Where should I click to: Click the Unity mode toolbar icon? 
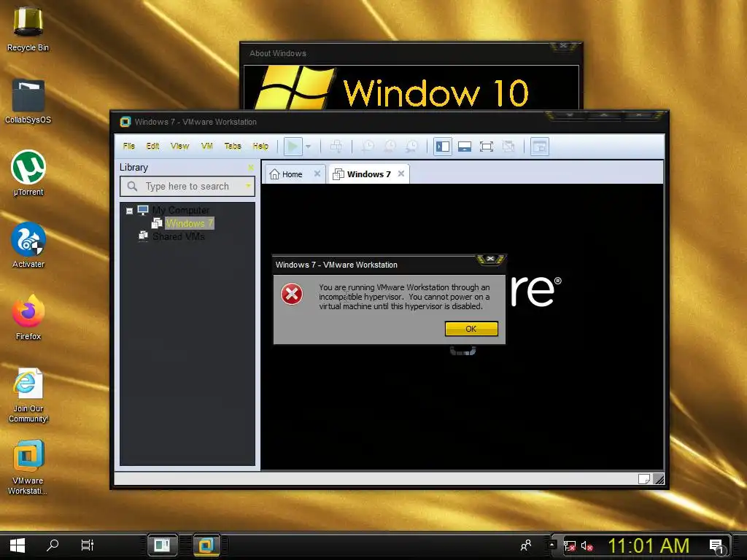tap(508, 146)
